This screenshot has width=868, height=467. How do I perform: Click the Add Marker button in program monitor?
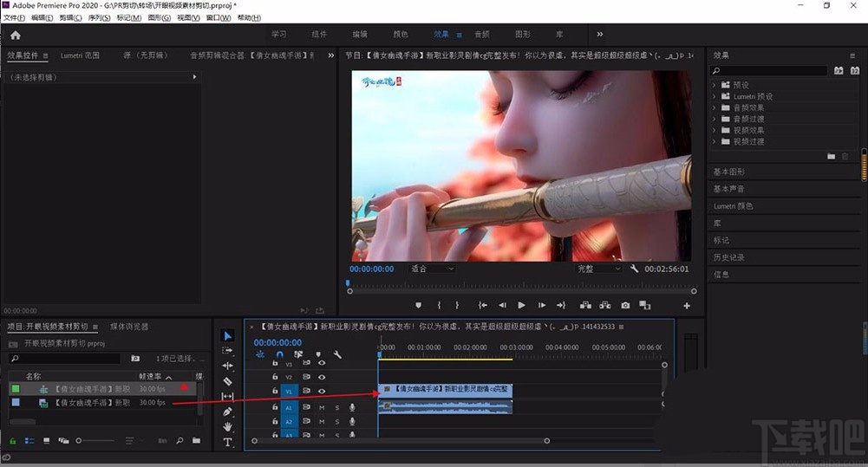418,305
